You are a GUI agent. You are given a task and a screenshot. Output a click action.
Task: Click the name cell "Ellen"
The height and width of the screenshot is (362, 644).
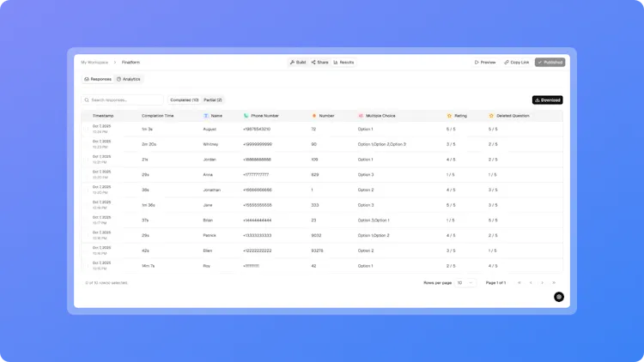(x=208, y=250)
